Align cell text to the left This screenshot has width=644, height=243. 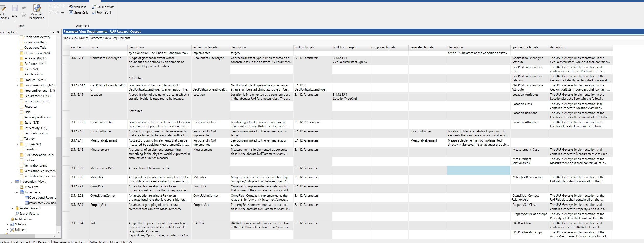click(x=52, y=7)
